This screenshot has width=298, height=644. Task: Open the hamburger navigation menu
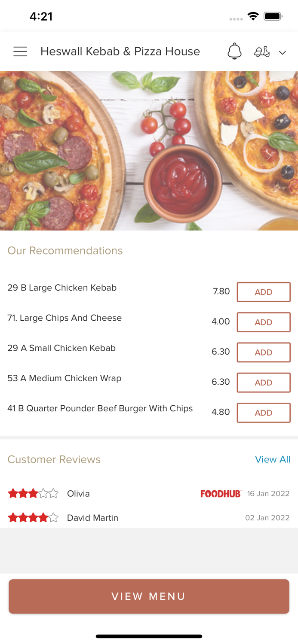pyautogui.click(x=20, y=51)
